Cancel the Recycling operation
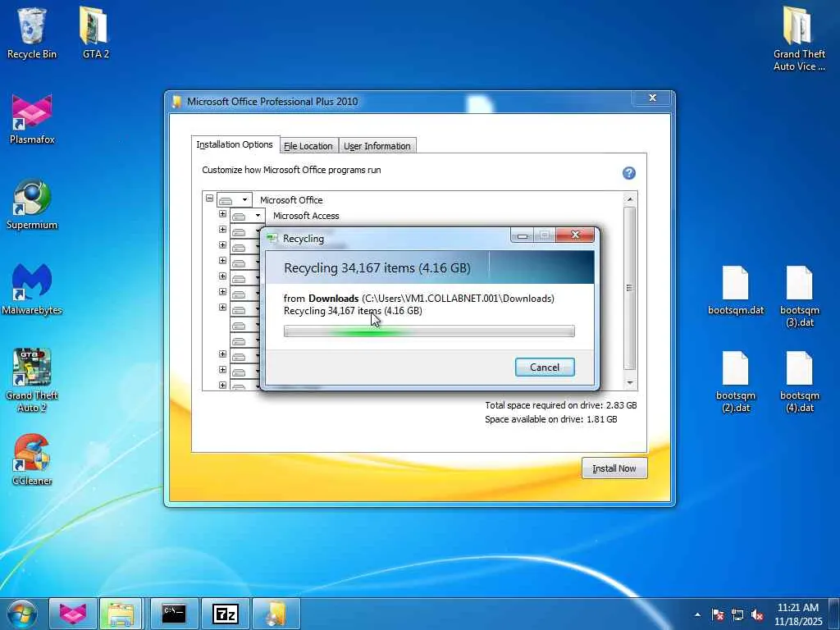 pyautogui.click(x=545, y=367)
